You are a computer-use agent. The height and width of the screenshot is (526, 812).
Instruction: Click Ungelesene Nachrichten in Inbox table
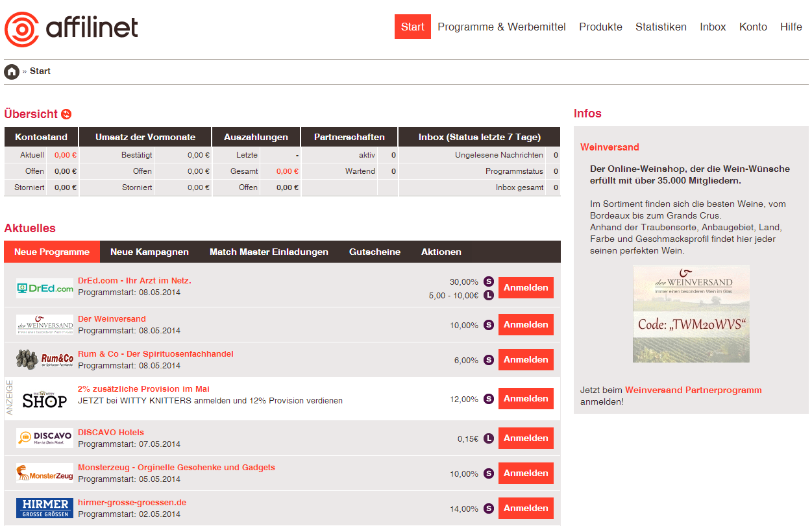499,155
